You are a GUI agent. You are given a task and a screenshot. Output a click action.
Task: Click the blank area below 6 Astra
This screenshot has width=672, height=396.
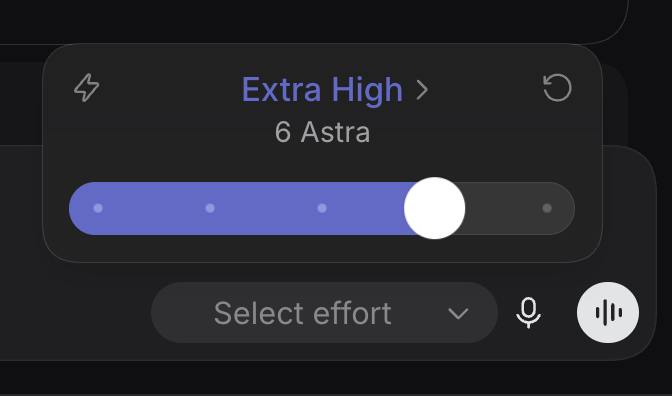(322, 162)
